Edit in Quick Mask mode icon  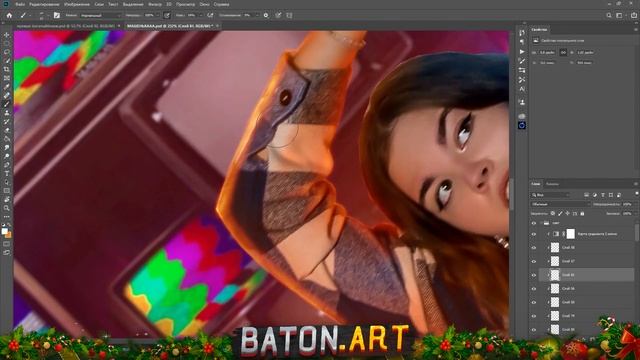[x=7, y=244]
